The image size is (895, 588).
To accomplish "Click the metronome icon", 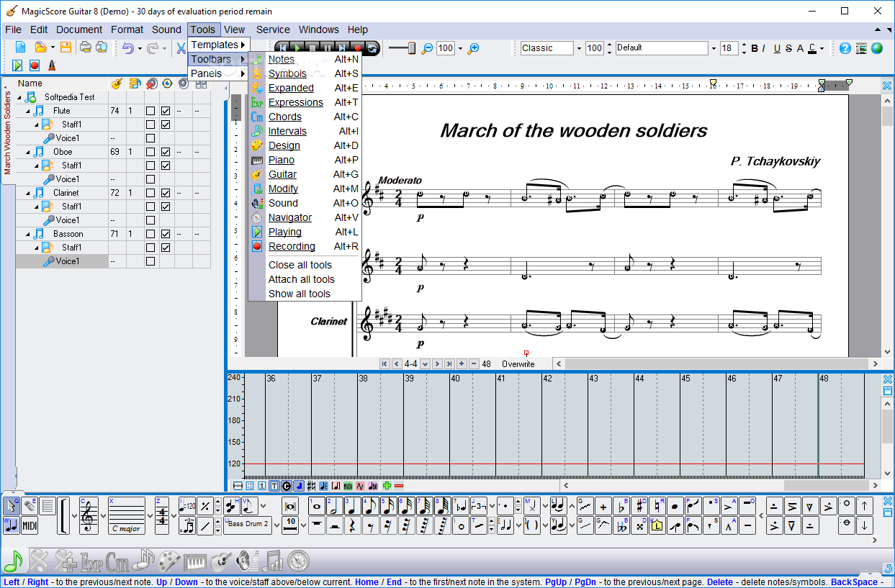I will (x=51, y=65).
